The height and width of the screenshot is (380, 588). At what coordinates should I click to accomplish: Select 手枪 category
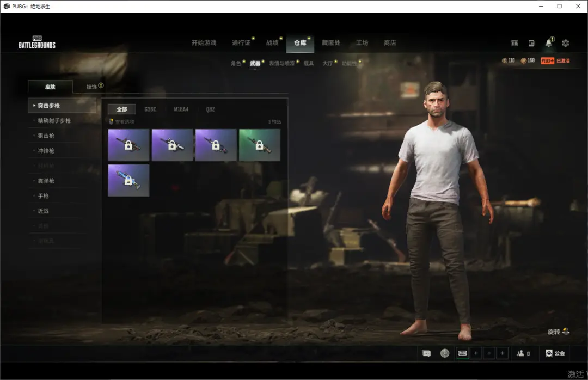[44, 195]
